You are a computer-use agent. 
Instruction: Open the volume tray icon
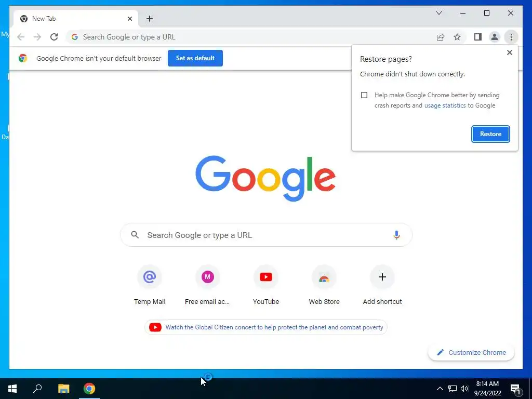464,389
